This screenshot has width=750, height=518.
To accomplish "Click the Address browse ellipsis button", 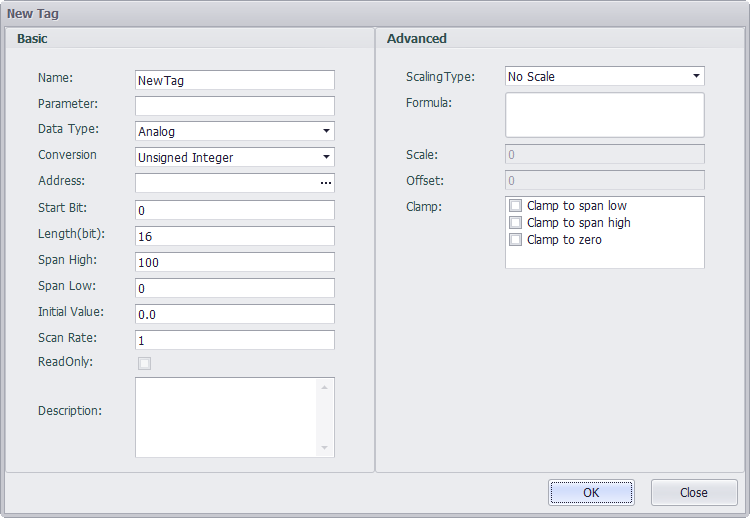I will [325, 183].
